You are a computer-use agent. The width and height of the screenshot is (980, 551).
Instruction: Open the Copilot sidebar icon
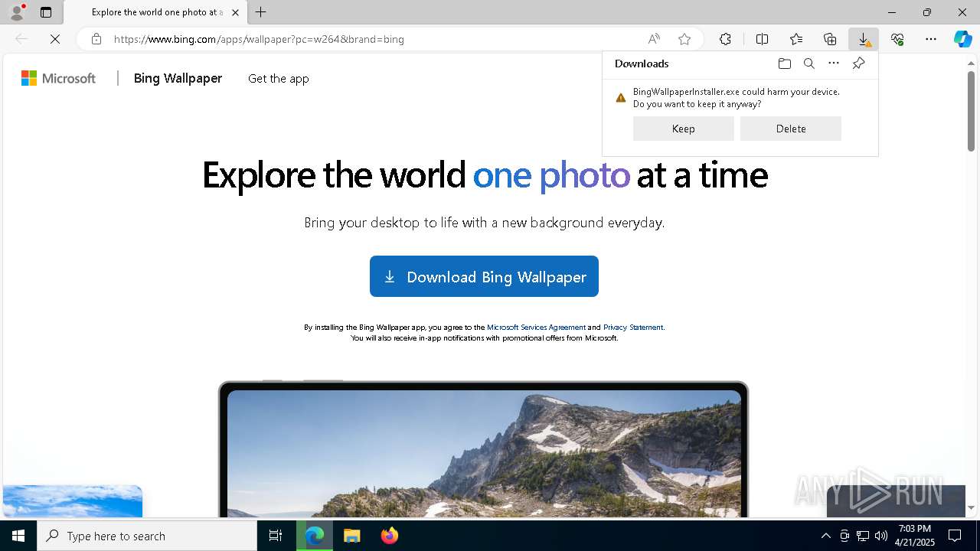pos(962,39)
